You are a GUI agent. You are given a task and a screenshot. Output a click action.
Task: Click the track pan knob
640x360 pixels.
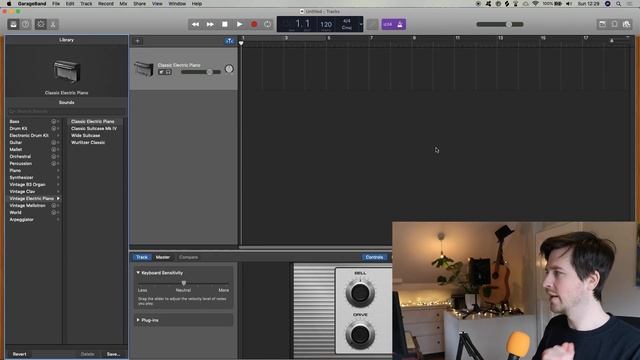coord(229,69)
